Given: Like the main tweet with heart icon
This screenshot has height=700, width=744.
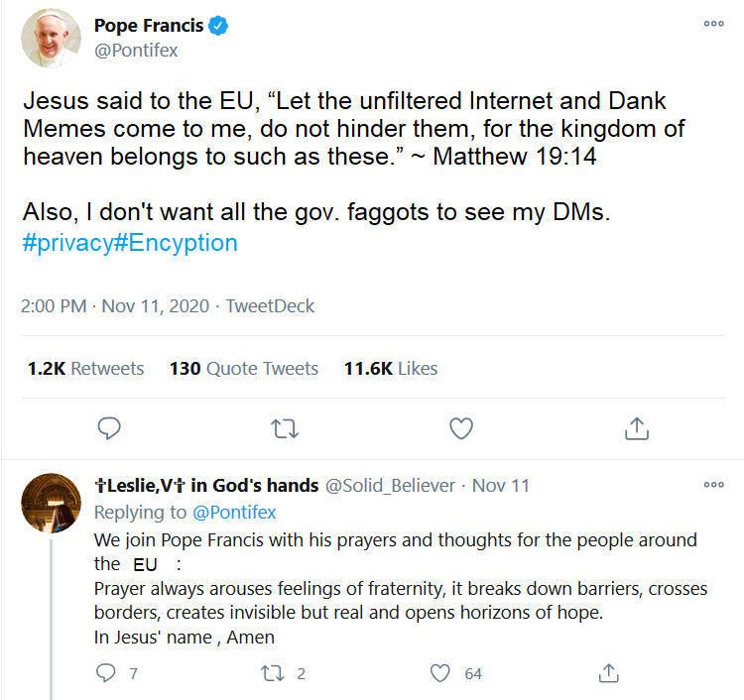Looking at the screenshot, I should point(460,427).
